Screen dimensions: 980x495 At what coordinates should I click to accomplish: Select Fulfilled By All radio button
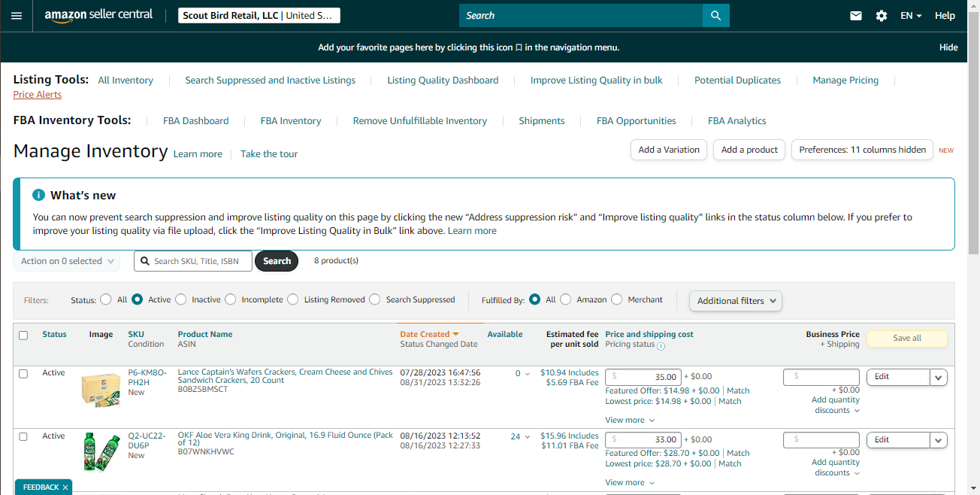535,299
